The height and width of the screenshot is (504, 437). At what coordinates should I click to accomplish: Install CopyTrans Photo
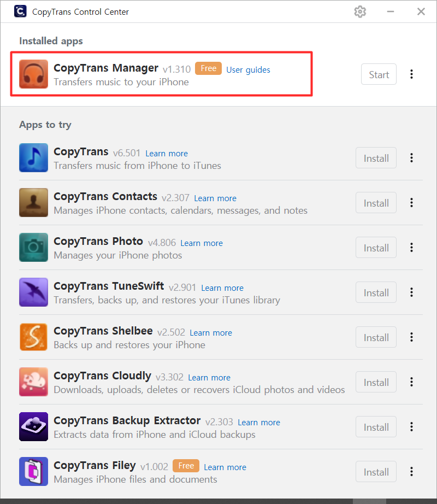tap(376, 248)
